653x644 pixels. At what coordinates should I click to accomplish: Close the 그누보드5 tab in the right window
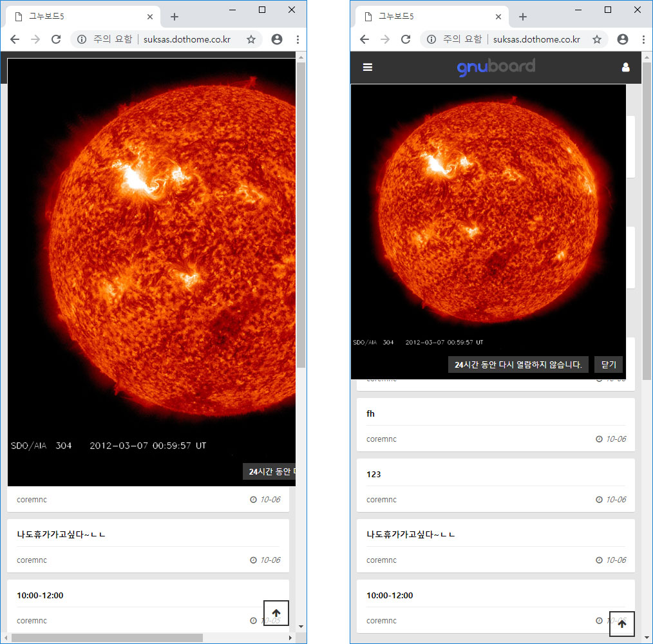click(498, 17)
